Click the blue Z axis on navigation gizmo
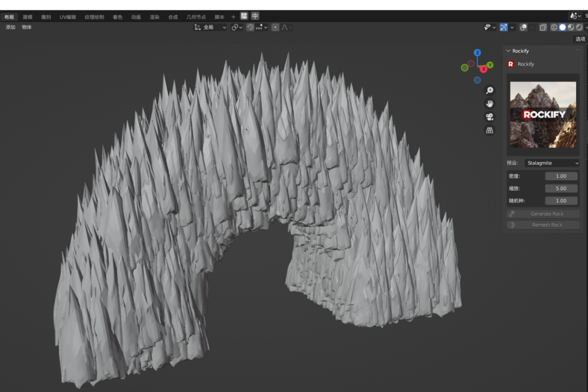 click(477, 53)
